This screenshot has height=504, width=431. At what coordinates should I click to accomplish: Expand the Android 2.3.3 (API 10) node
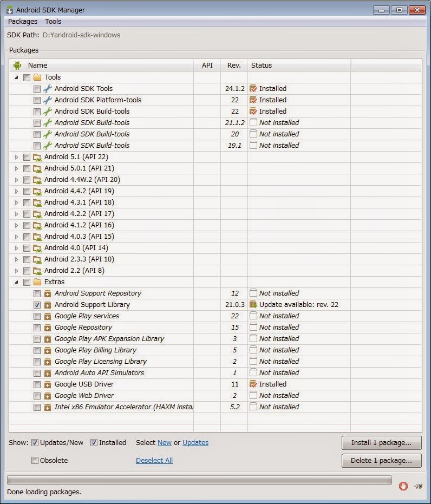point(16,259)
